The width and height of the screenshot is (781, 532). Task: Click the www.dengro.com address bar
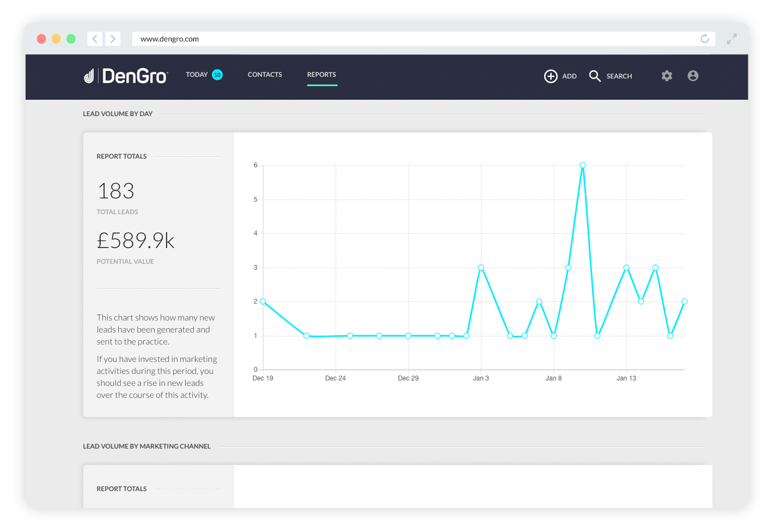423,39
